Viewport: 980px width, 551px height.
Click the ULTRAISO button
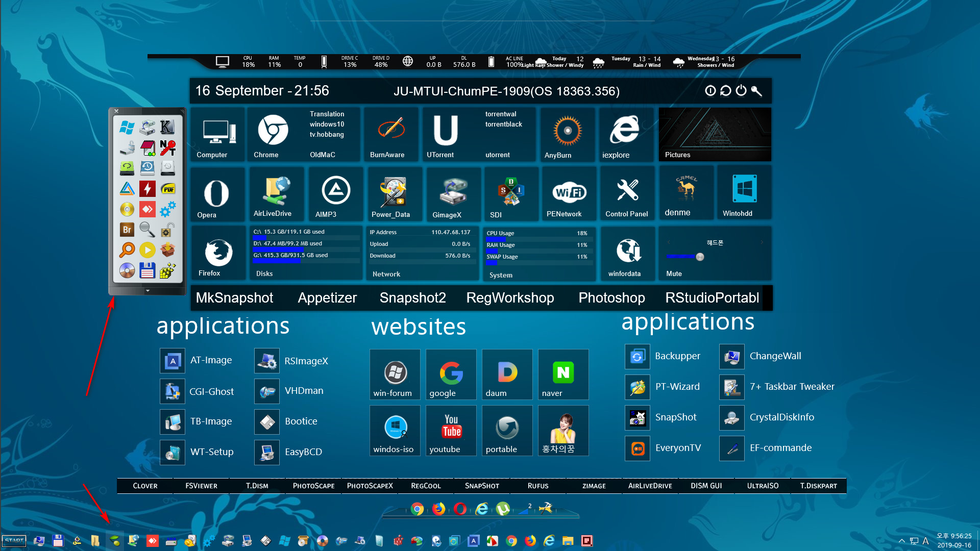coord(763,486)
